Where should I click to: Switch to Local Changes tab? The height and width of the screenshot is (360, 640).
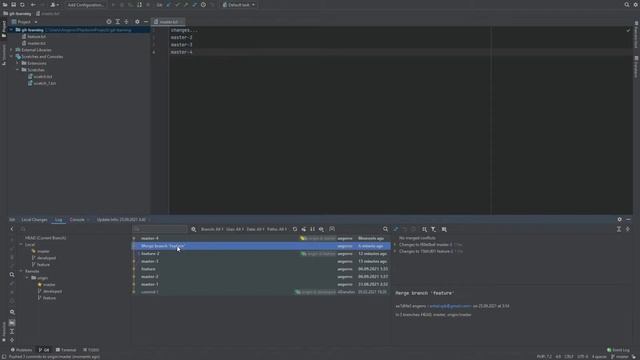coord(34,220)
